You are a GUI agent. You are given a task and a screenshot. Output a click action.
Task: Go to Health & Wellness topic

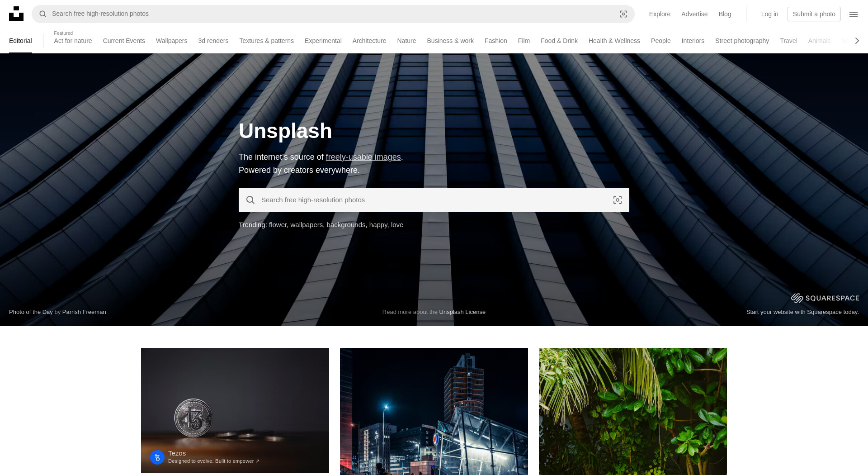614,41
